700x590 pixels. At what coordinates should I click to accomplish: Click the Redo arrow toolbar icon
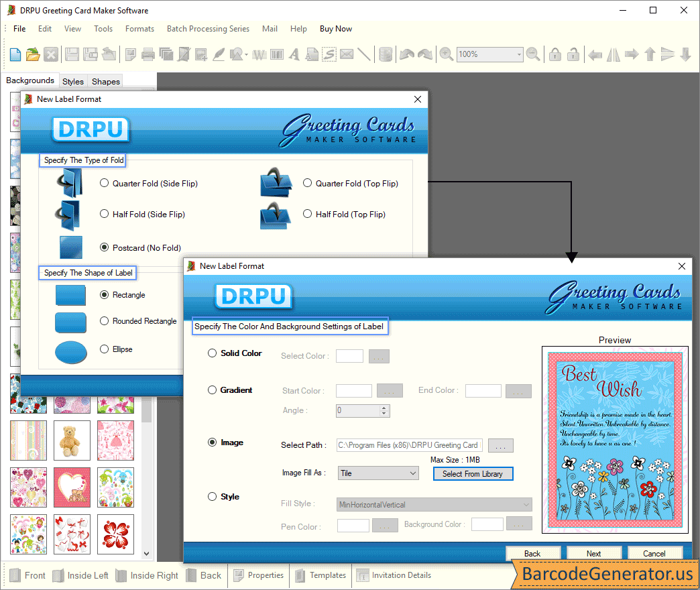[x=425, y=54]
